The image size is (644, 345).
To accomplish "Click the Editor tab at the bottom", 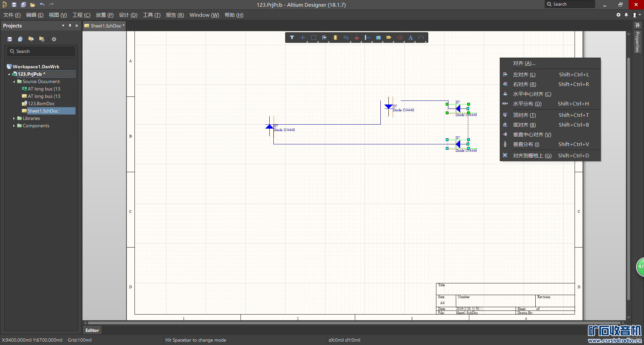I will [92, 330].
